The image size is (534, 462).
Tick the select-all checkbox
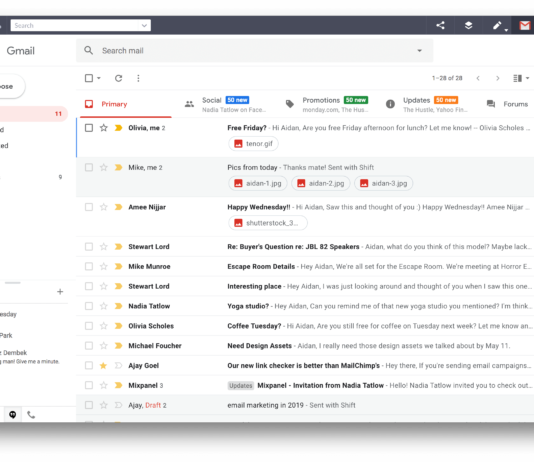(89, 78)
